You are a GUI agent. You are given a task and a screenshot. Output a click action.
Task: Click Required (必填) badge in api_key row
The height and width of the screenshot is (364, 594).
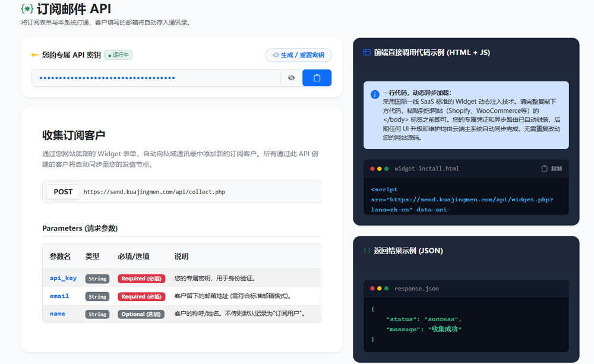click(x=141, y=278)
